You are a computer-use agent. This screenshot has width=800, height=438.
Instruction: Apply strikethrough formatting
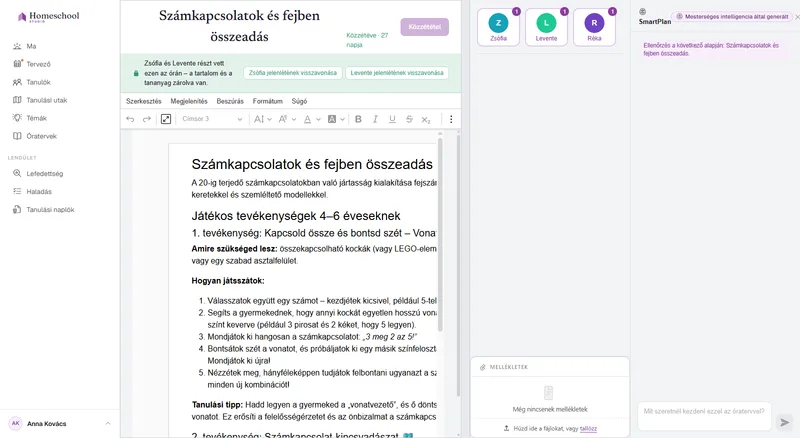pyautogui.click(x=409, y=119)
